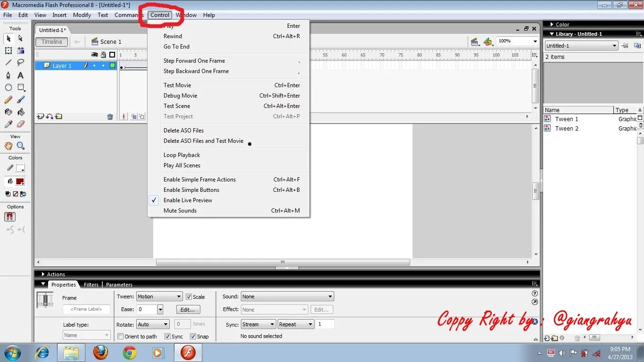Screen dimensions: 644x362
Task: Click the Add Motion Guide icon
Action: click(x=50, y=116)
